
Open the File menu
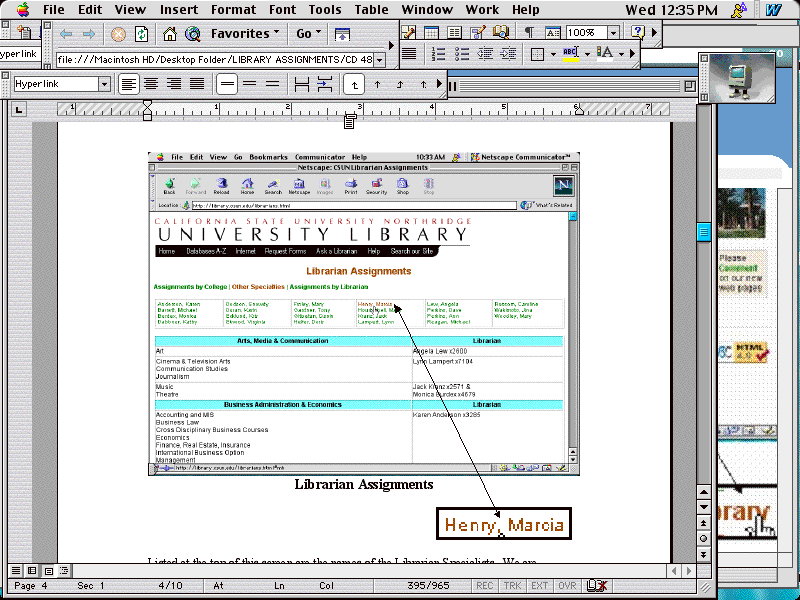[54, 10]
